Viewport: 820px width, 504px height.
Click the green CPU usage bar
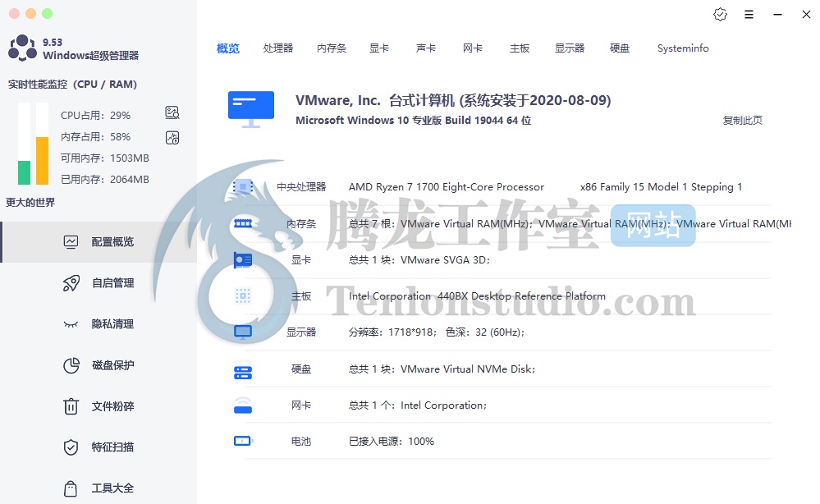[25, 172]
